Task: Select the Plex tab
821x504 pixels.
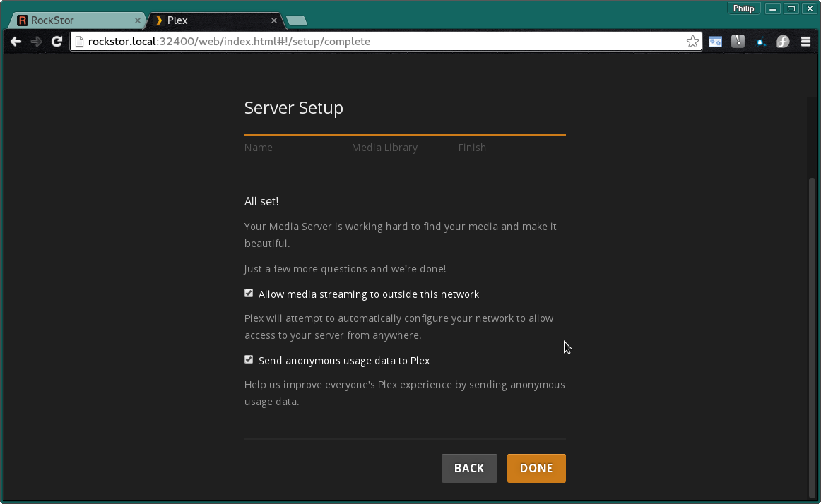Action: [215, 20]
